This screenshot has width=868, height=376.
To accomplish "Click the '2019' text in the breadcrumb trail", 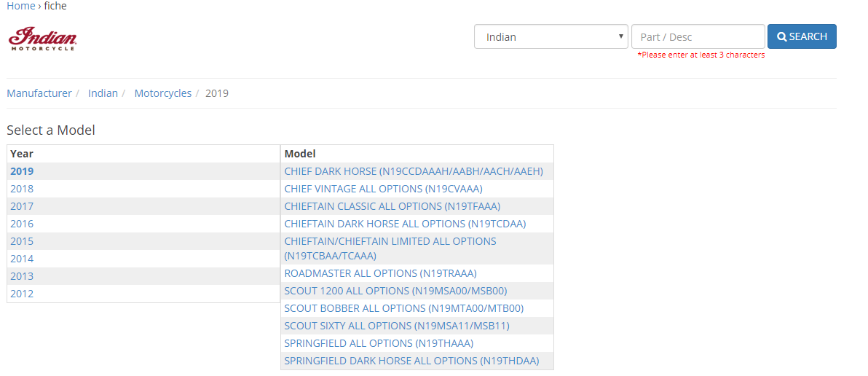I will click(x=217, y=93).
